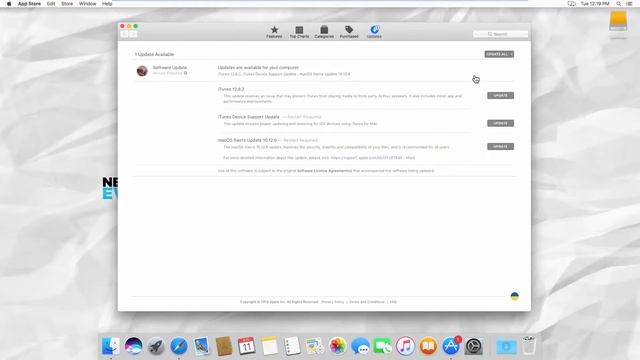Open the external drive icon on desktop
The height and width of the screenshot is (360, 640).
pyautogui.click(x=618, y=21)
